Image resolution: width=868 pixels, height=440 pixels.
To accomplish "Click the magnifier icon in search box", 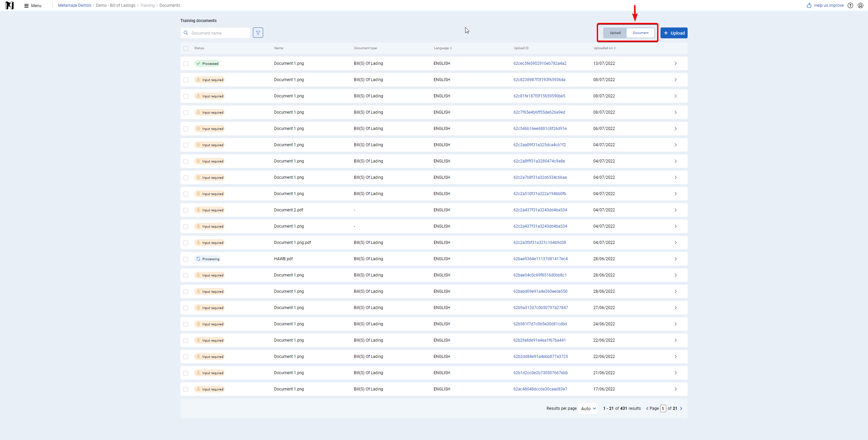I will (186, 33).
